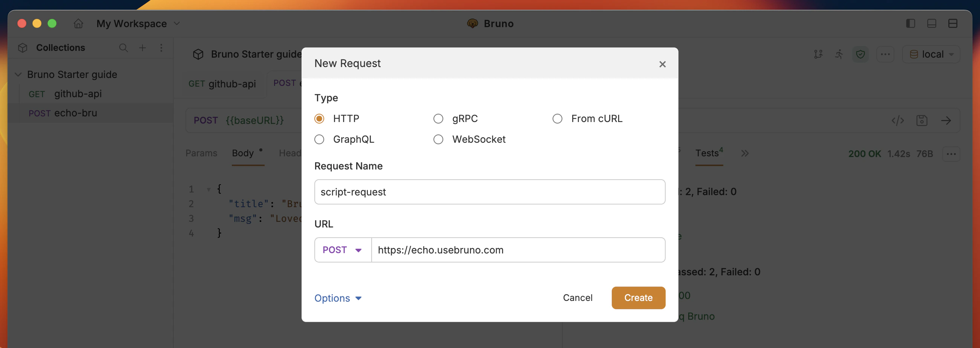Screen dimensions: 980x348
Task: Click inside the Request Name field
Action: (489, 192)
